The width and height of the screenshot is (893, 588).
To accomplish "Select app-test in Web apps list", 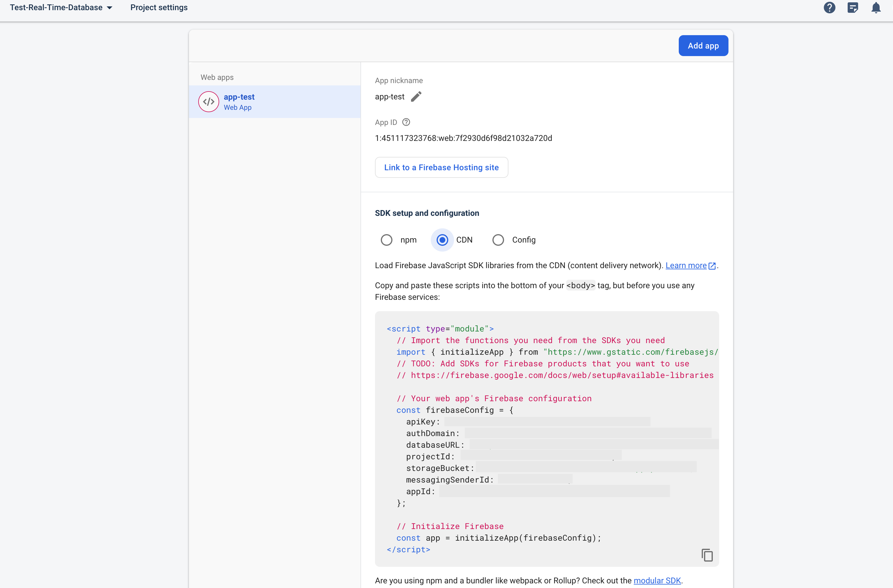I will [x=275, y=102].
